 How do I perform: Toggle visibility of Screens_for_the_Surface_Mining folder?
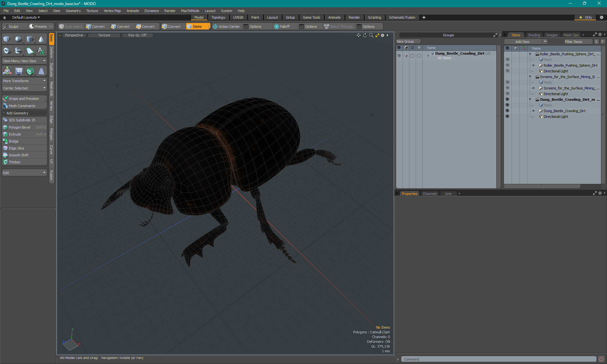507,88
